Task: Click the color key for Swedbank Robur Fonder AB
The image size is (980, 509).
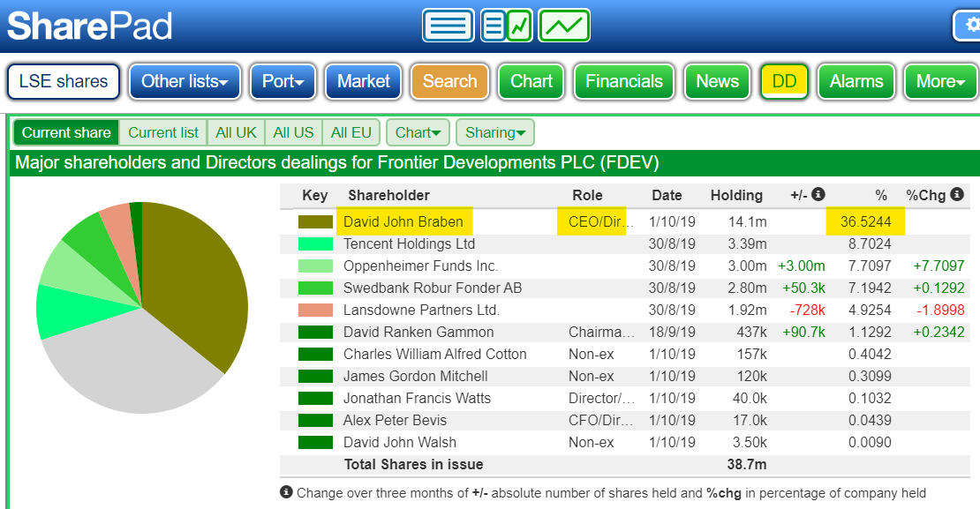Action: (x=315, y=288)
